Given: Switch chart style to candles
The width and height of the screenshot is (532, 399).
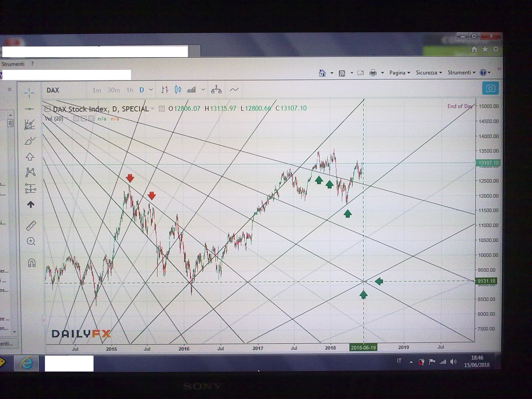Looking at the screenshot, I should click(178, 90).
